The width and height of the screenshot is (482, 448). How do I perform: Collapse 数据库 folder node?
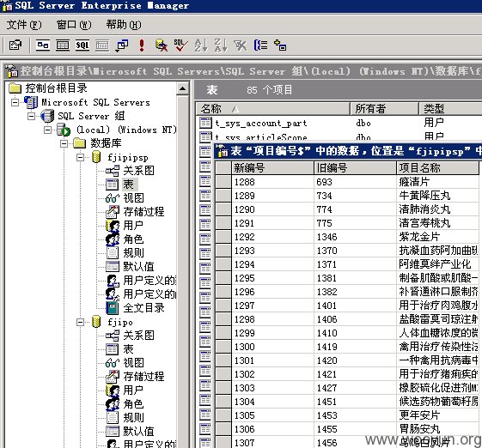(x=64, y=143)
